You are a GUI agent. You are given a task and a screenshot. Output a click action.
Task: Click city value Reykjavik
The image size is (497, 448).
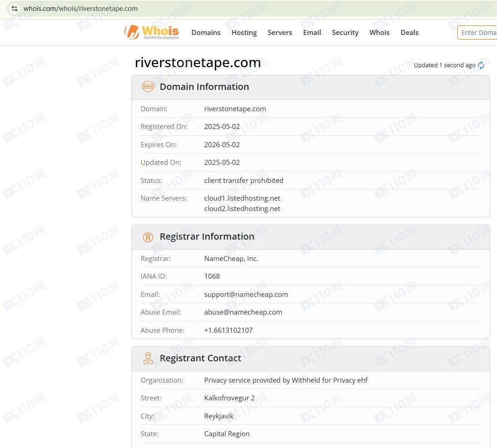click(x=219, y=416)
